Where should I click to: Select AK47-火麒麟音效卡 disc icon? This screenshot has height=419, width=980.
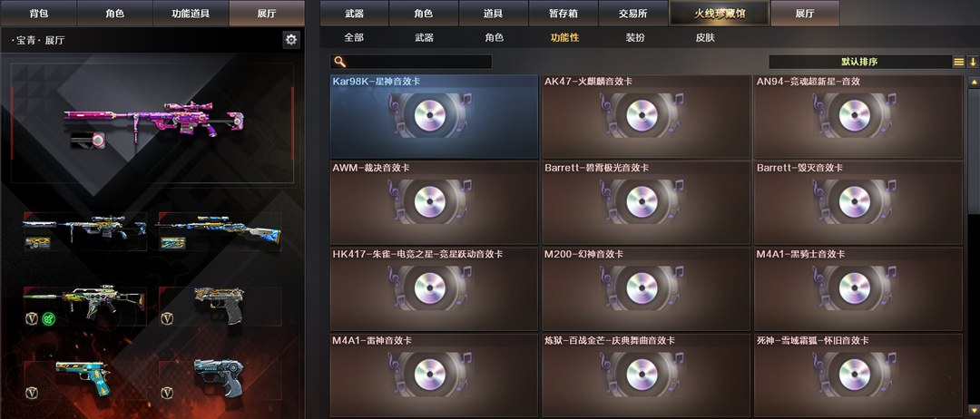pyautogui.click(x=642, y=115)
